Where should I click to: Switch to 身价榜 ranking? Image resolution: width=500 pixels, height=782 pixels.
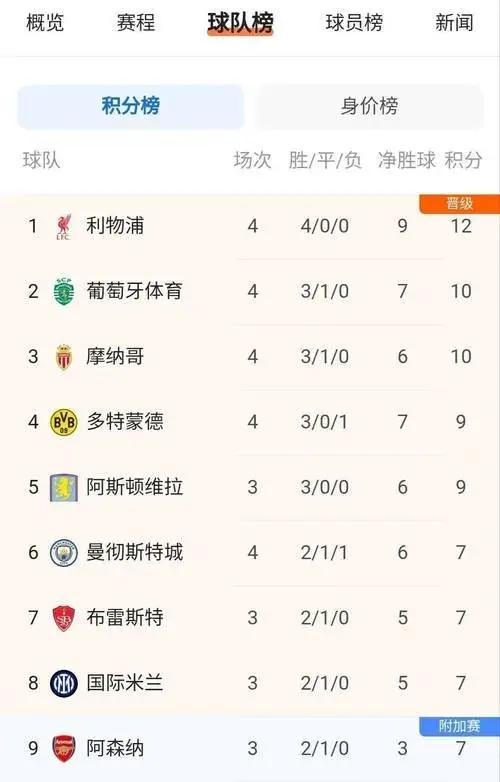pyautogui.click(x=369, y=106)
